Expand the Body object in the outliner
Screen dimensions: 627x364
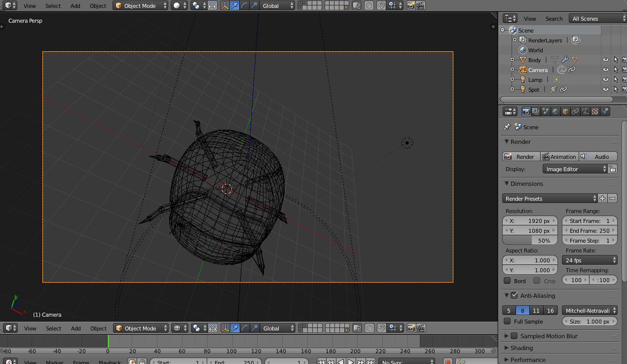513,60
